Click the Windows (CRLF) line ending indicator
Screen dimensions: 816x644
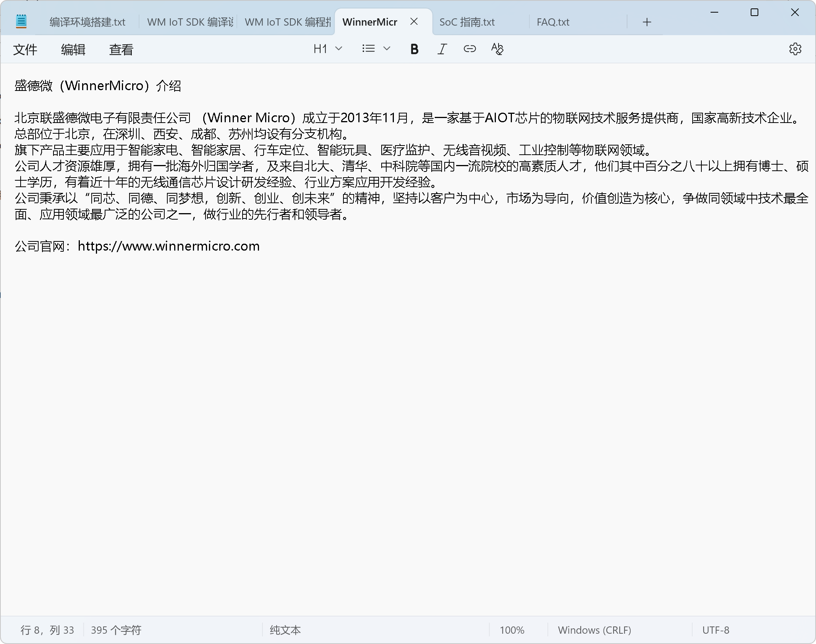click(x=594, y=630)
